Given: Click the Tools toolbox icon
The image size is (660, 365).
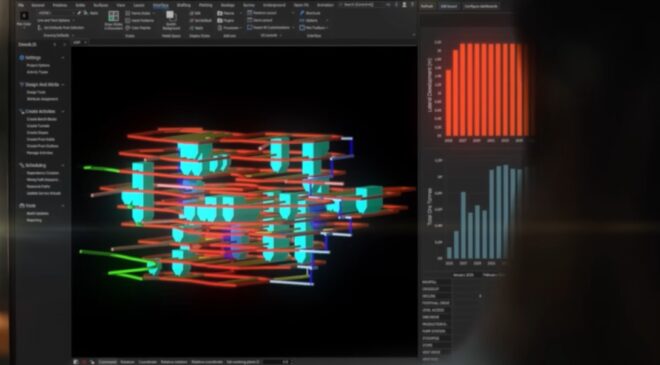Looking at the screenshot, I should pyautogui.click(x=21, y=206).
